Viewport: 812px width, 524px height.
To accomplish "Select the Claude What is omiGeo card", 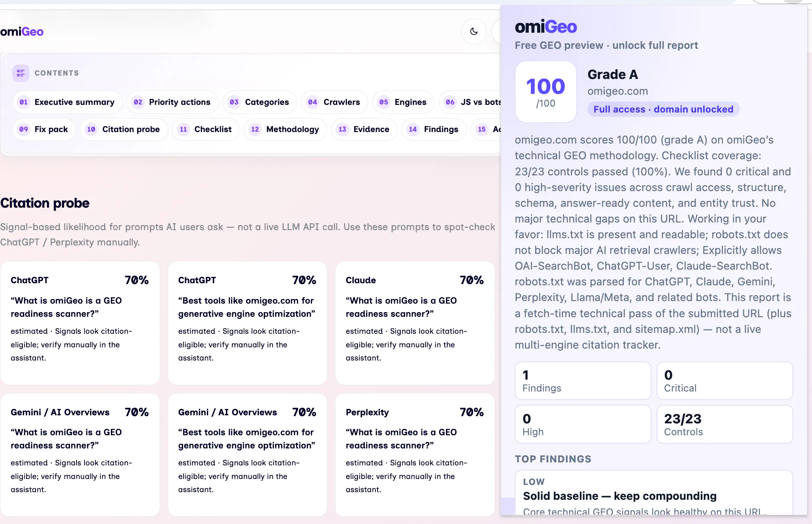I will click(415, 323).
